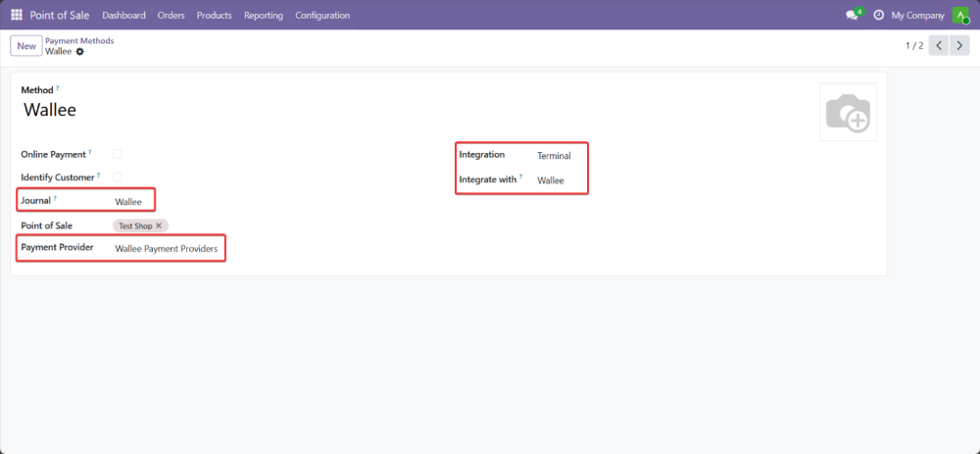Open the apps grid menu icon
The width and height of the screenshot is (980, 454).
[x=17, y=15]
